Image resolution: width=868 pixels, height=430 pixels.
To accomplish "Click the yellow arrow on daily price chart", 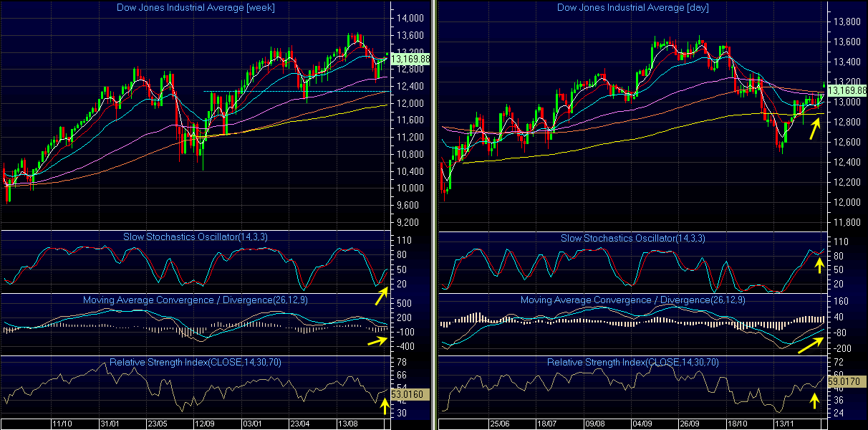I will point(814,128).
